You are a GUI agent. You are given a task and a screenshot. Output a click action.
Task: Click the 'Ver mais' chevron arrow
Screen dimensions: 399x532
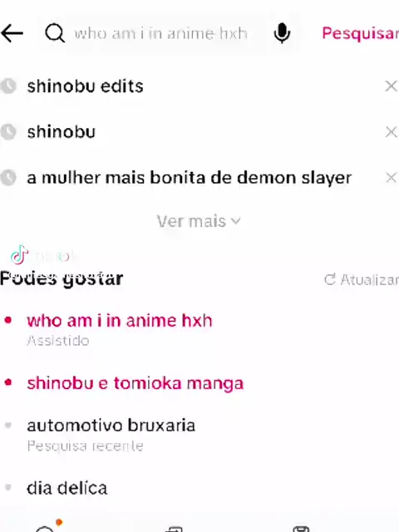(x=236, y=222)
